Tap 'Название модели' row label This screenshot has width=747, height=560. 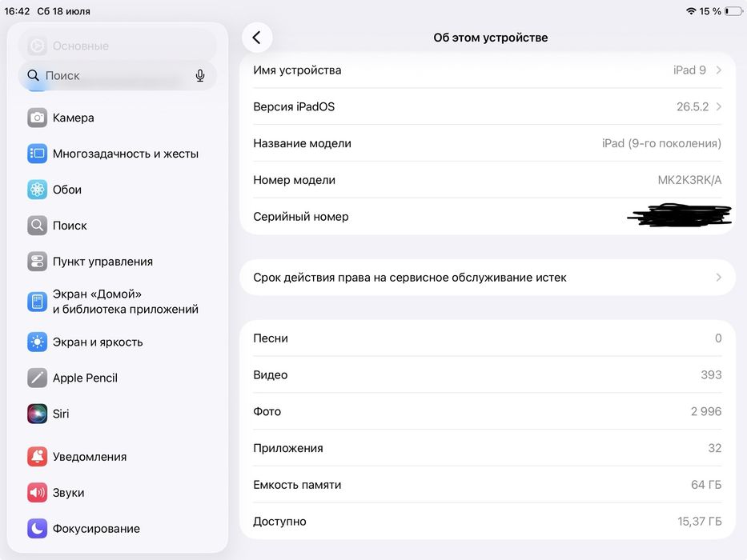click(x=302, y=143)
